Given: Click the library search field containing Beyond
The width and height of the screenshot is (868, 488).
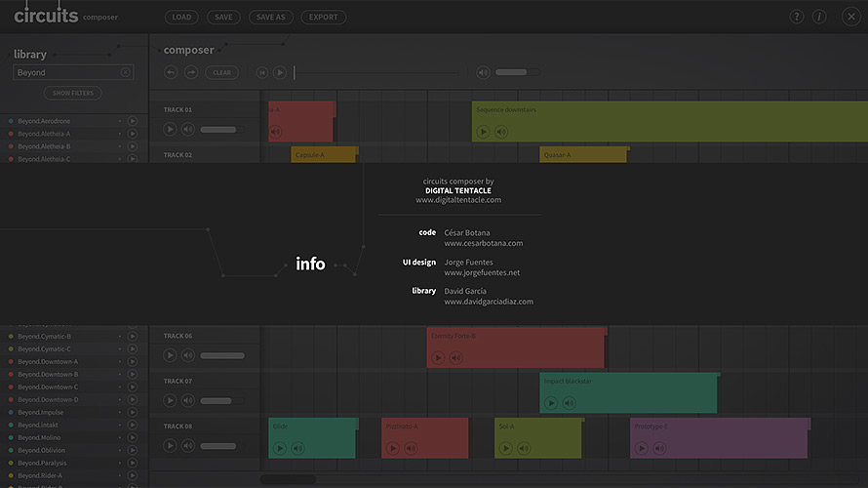Looking at the screenshot, I should coord(73,72).
